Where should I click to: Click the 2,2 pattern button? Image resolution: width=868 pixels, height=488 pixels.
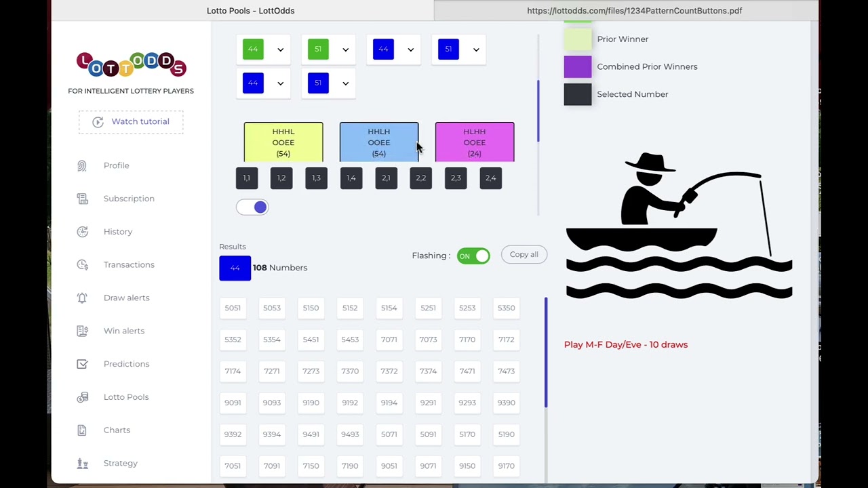coord(421,178)
